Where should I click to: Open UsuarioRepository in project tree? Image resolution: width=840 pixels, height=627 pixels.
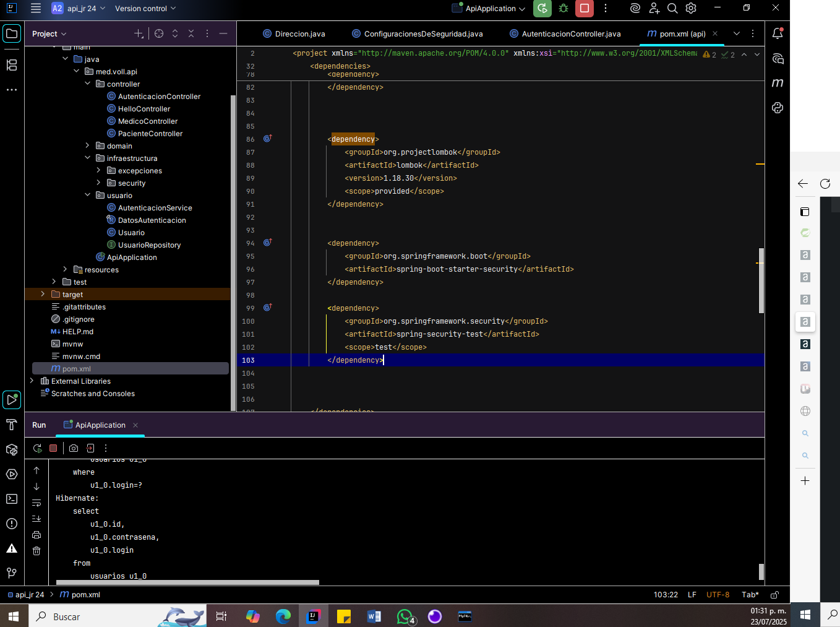pyautogui.click(x=149, y=245)
